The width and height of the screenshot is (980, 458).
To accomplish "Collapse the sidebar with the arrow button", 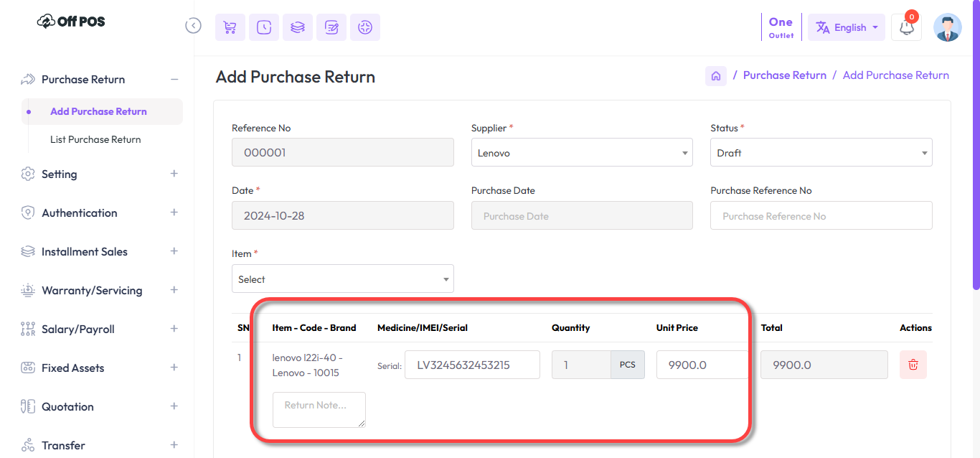I will point(193,26).
